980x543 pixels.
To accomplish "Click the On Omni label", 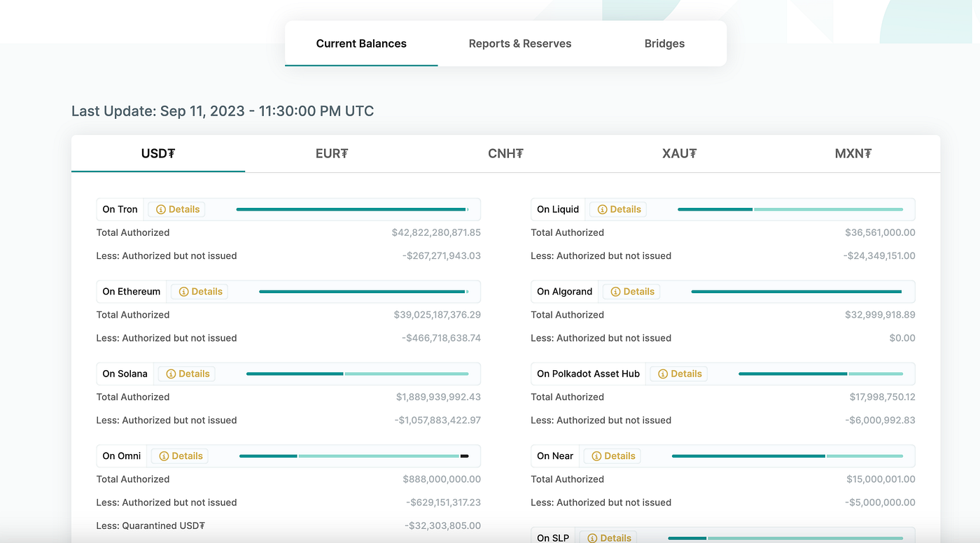I will click(122, 456).
